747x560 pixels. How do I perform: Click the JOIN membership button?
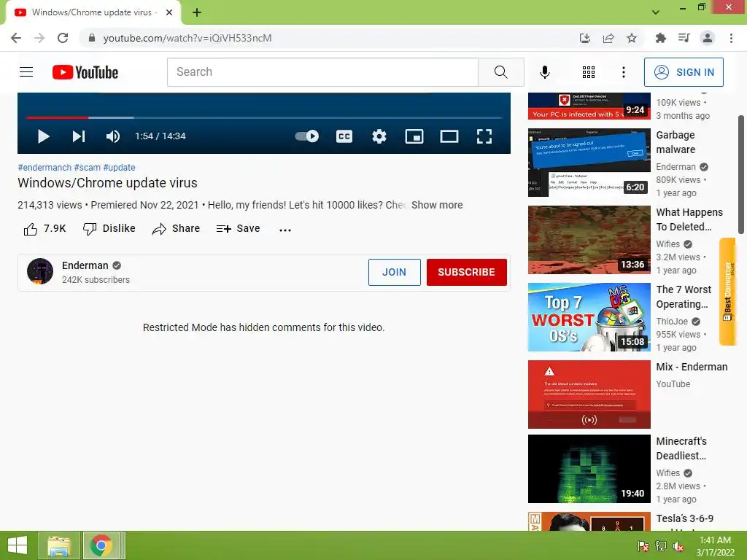[x=395, y=272]
